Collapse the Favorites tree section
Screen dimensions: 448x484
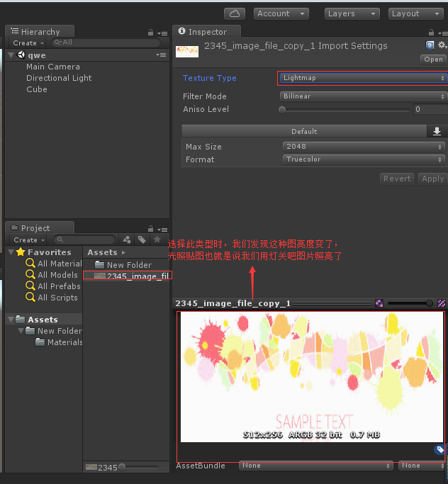(x=11, y=252)
